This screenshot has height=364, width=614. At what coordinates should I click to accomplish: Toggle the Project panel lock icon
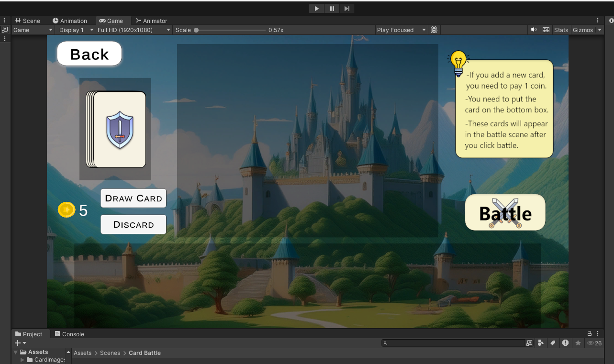pos(590,333)
